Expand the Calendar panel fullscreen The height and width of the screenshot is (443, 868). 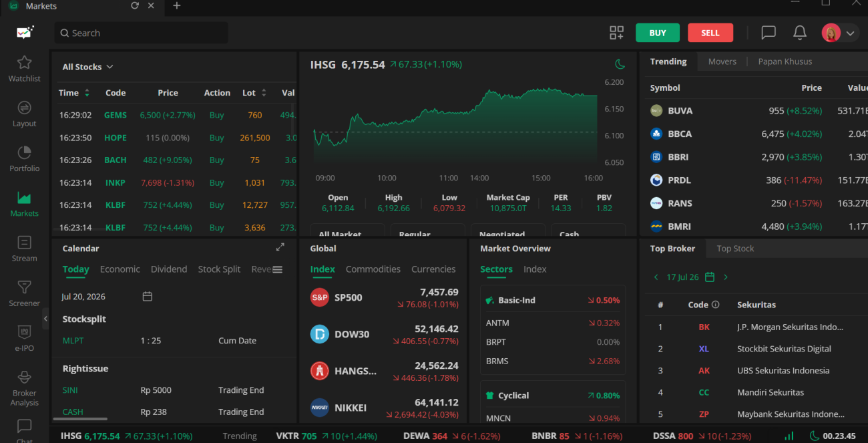click(x=280, y=247)
